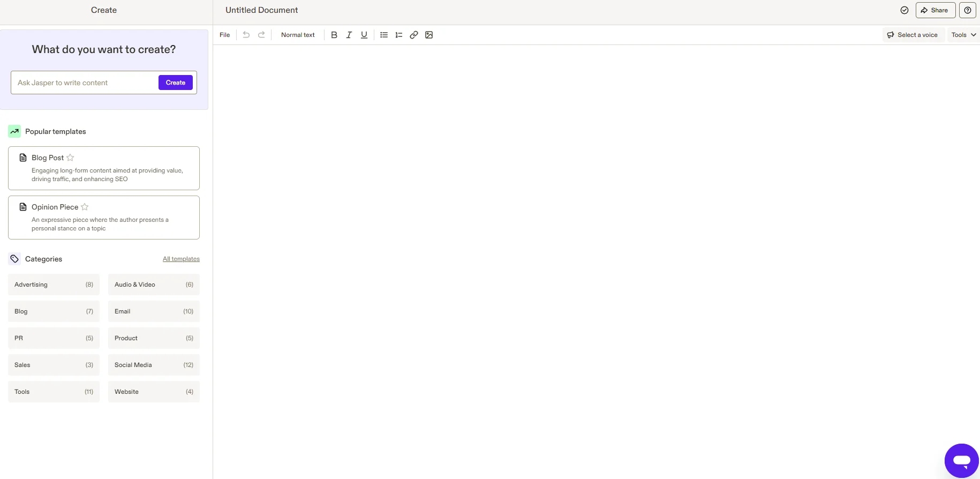Open the Normal text style dropdown
980x479 pixels.
coord(298,35)
